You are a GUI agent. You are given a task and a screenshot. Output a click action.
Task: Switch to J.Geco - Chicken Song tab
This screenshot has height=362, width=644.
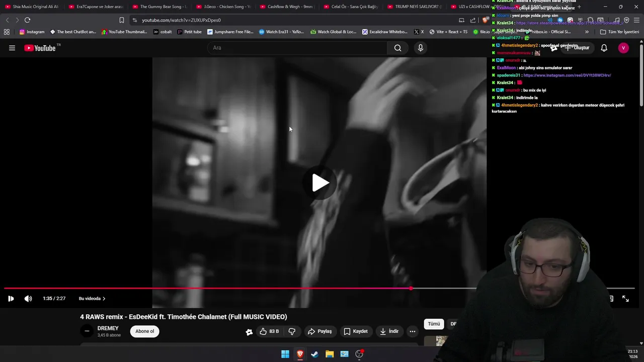click(223, 7)
